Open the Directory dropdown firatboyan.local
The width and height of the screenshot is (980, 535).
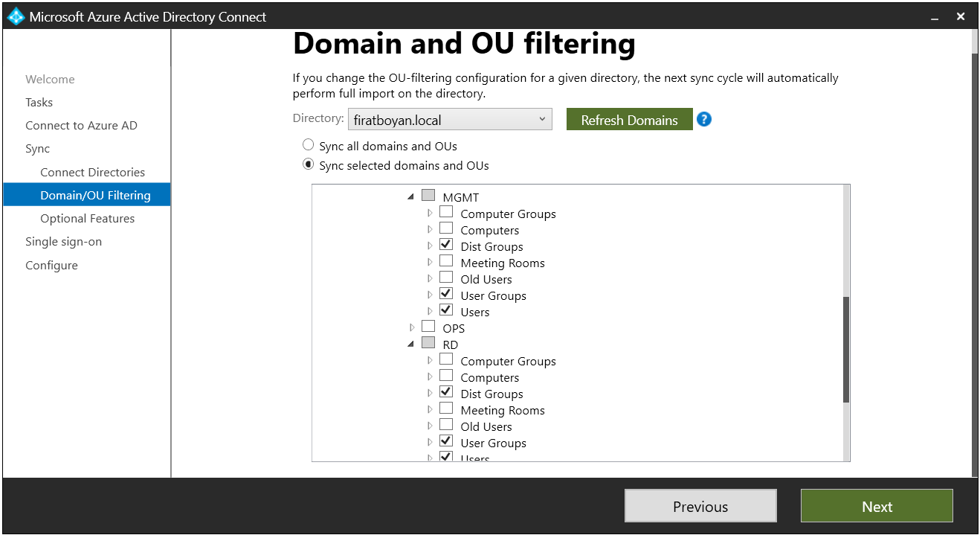click(450, 119)
